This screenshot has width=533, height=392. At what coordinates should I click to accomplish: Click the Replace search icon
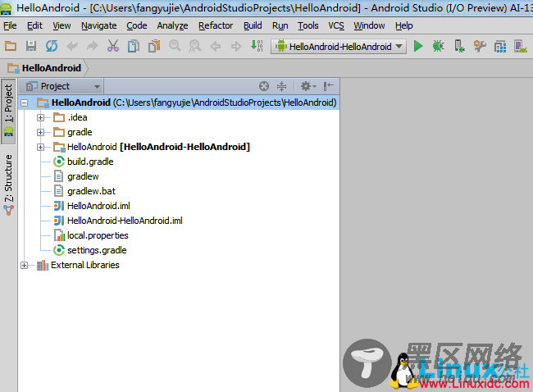coord(195,46)
